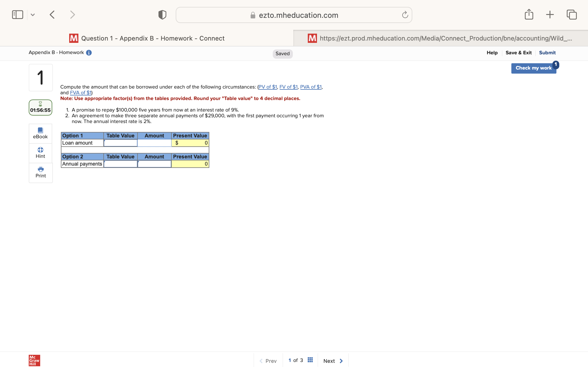Image resolution: width=588 pixels, height=368 pixels.
Task: Open the eBook resource
Action: pyautogui.click(x=40, y=133)
